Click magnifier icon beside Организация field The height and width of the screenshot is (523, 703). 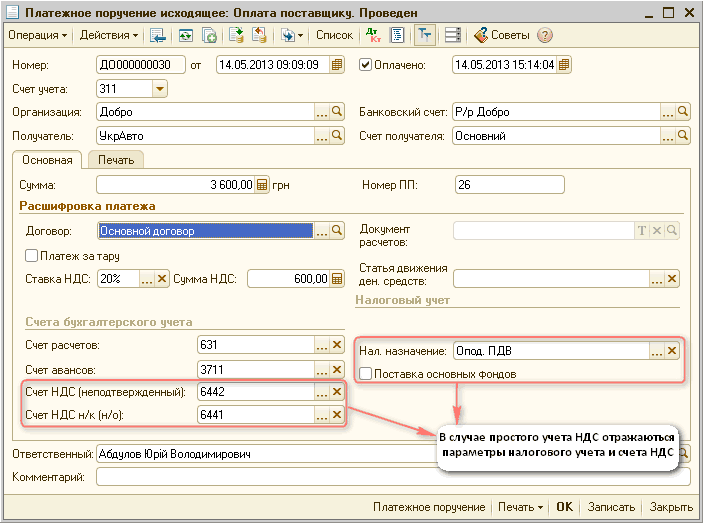pyautogui.click(x=337, y=112)
